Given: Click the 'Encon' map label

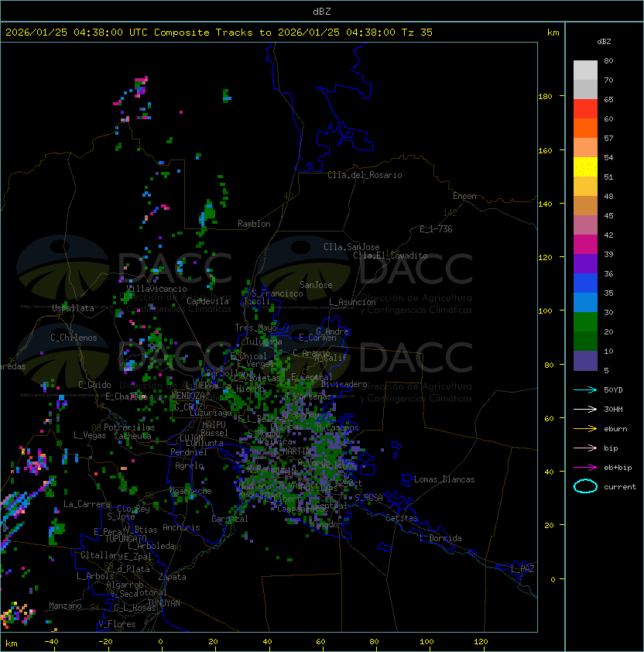Looking at the screenshot, I should [x=464, y=196].
